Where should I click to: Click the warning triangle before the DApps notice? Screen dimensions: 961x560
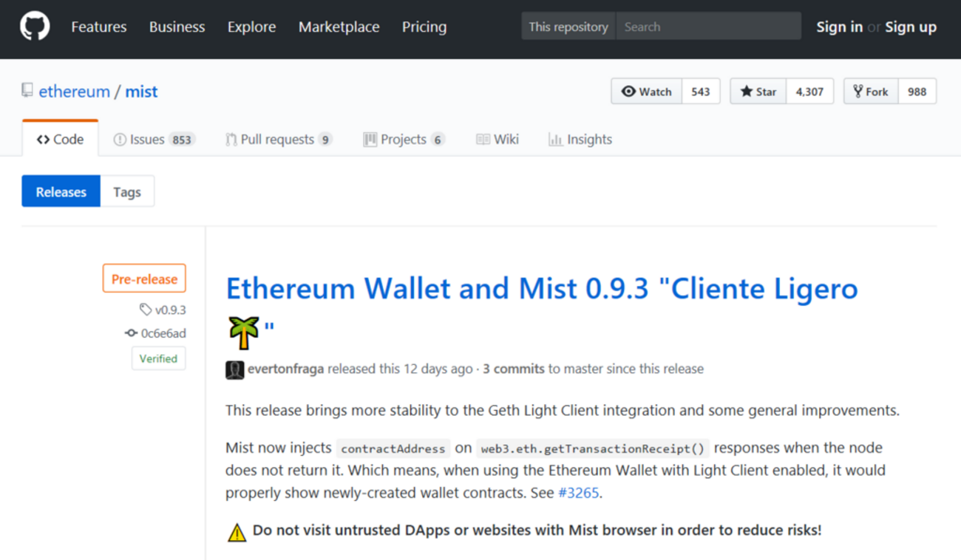(236, 530)
